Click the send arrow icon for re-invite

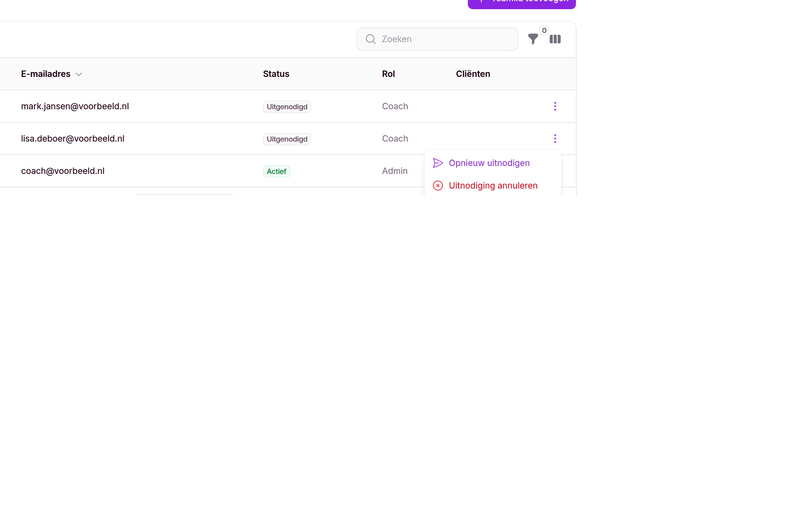point(438,163)
